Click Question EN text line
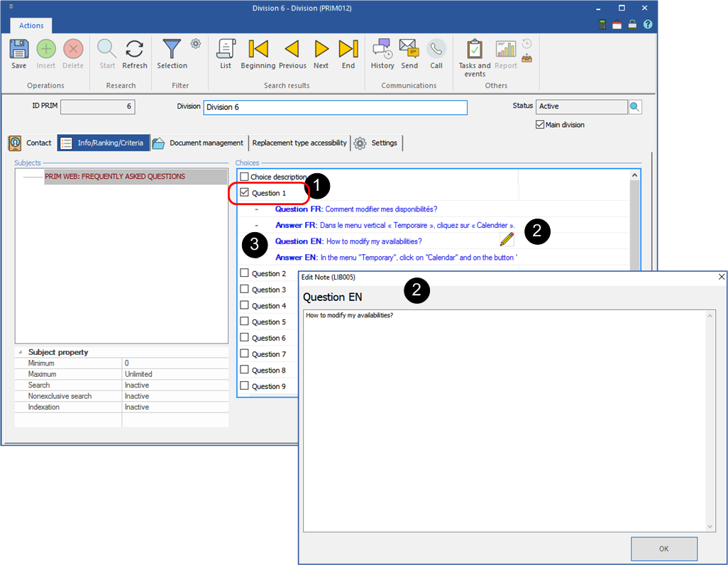The height and width of the screenshot is (565, 728). (348, 241)
